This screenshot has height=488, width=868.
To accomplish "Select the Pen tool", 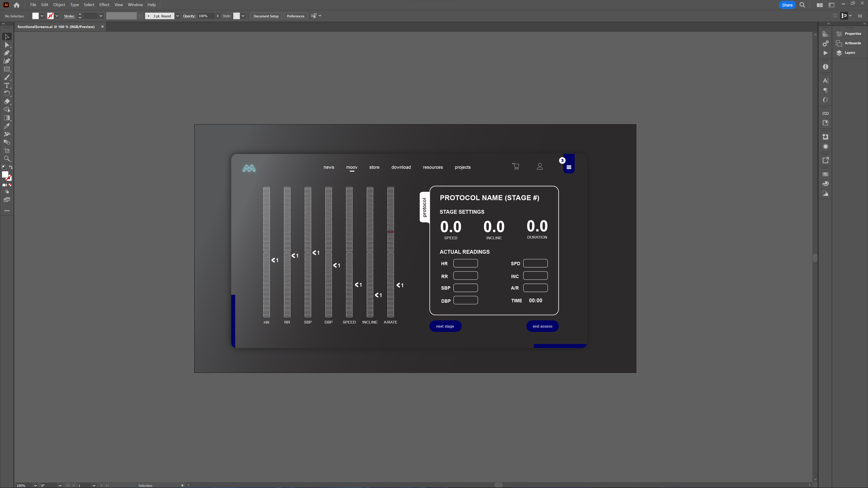I will (7, 53).
